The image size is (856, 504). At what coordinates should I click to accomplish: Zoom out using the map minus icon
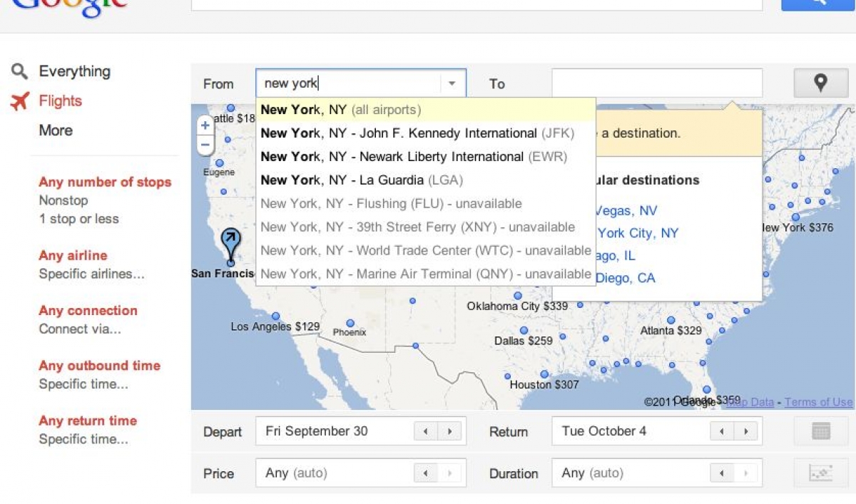click(x=204, y=144)
